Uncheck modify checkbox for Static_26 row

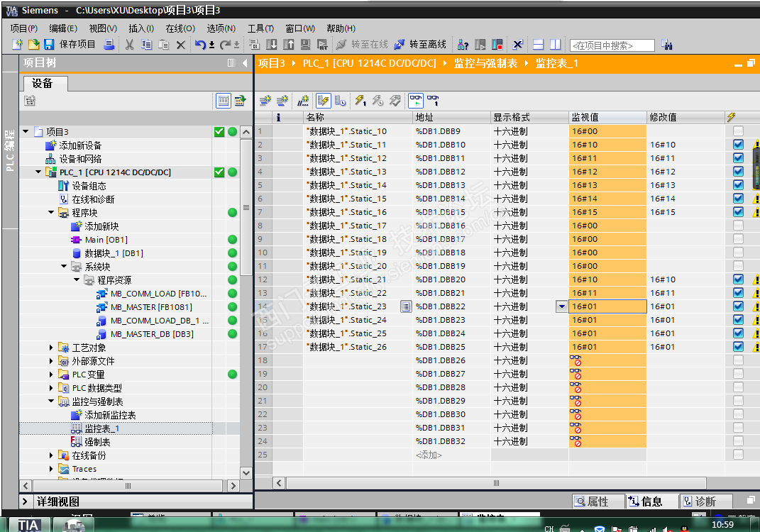pos(738,346)
